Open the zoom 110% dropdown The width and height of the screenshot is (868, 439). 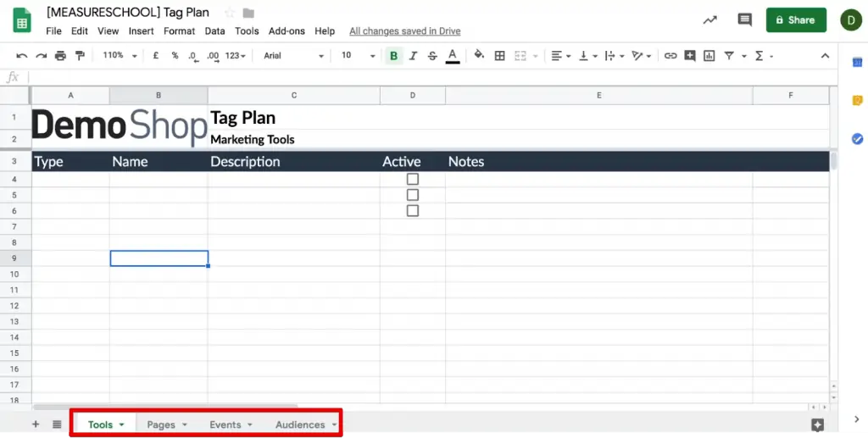[120, 55]
